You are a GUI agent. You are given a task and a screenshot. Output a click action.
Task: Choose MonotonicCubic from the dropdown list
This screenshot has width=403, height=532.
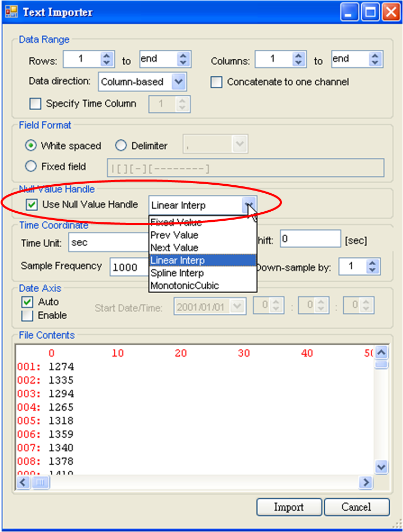coord(184,286)
